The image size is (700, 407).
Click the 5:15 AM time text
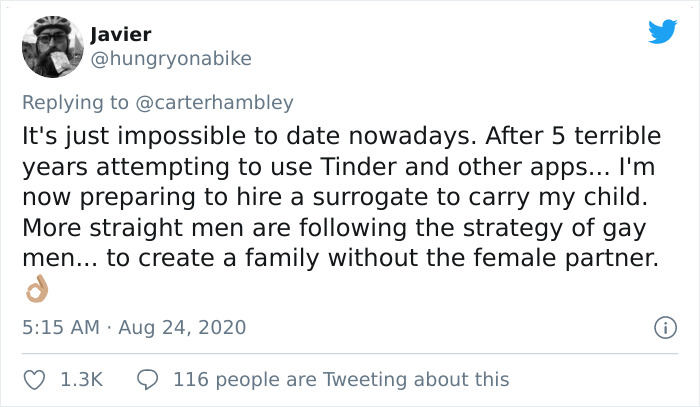[61, 328]
